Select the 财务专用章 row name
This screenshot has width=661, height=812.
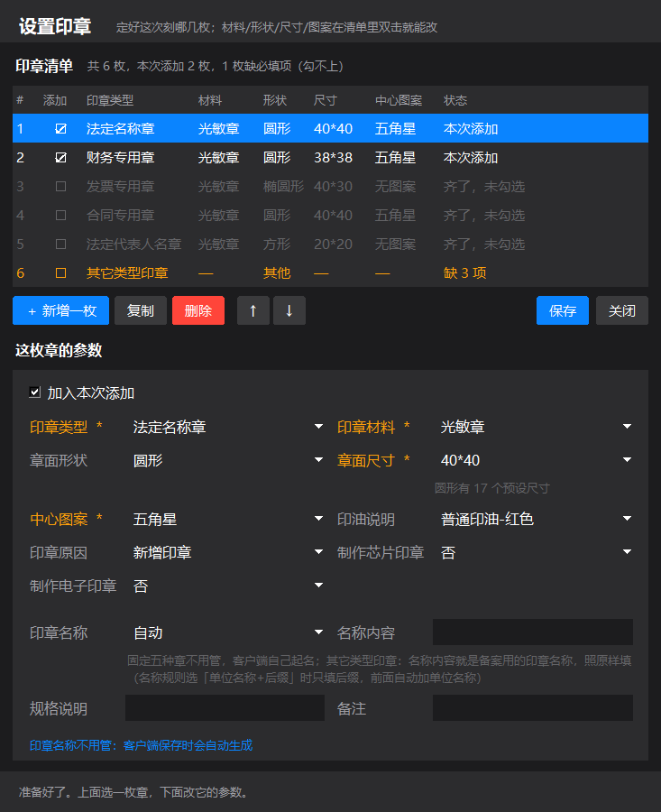click(120, 157)
